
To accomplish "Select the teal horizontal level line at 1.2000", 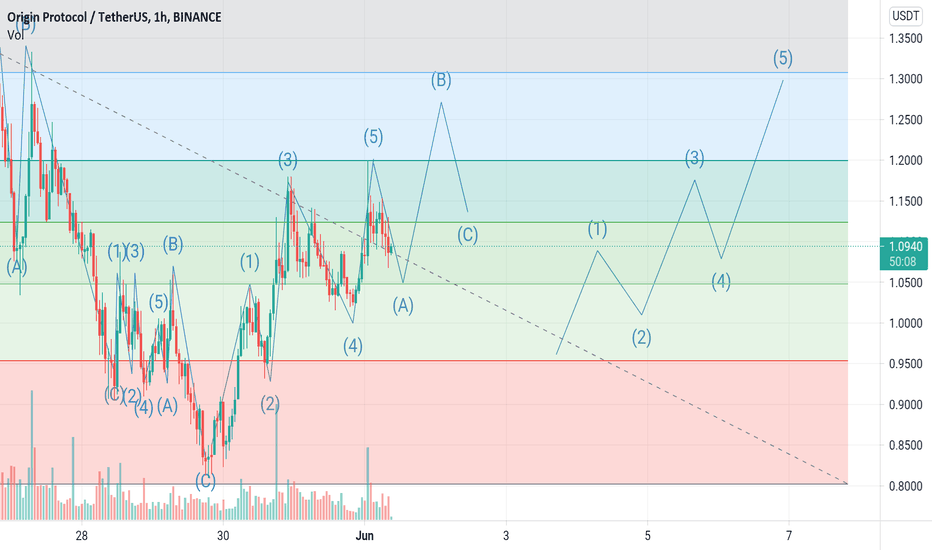I will [x=424, y=161].
